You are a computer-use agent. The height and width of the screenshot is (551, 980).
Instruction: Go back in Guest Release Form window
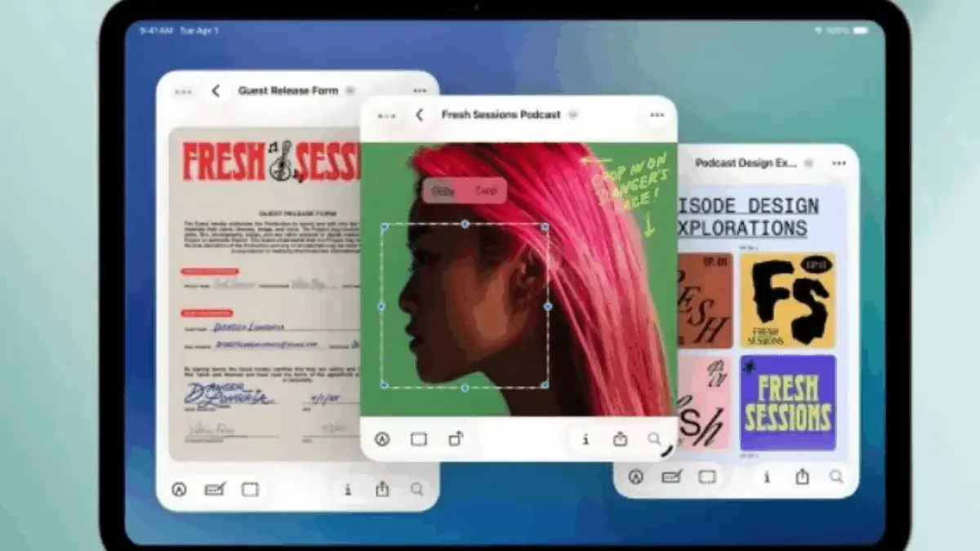pyautogui.click(x=216, y=91)
